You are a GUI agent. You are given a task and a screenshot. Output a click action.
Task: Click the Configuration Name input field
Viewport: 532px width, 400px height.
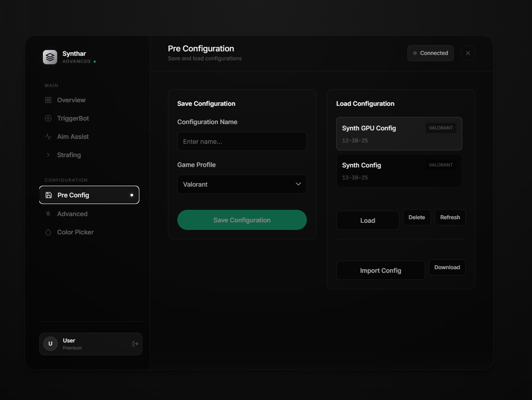point(242,141)
